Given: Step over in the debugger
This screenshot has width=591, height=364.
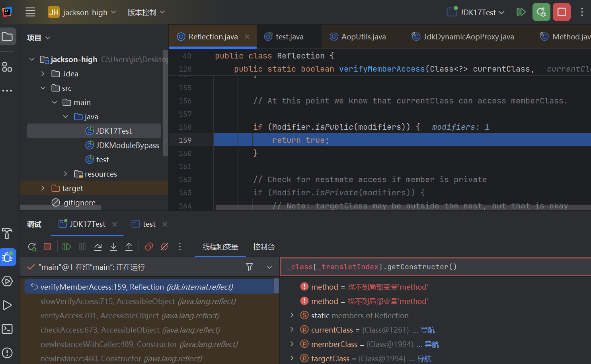Looking at the screenshot, I should tap(98, 247).
